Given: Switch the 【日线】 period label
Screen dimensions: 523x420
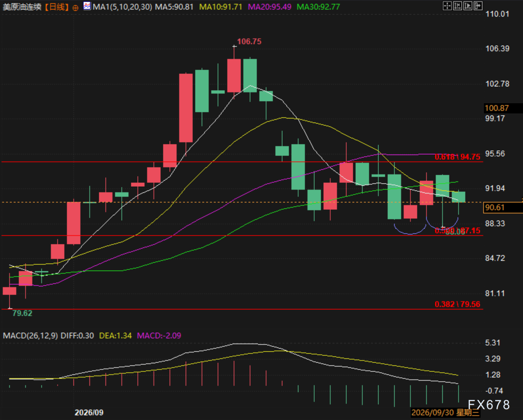Looking at the screenshot, I should pos(57,7).
